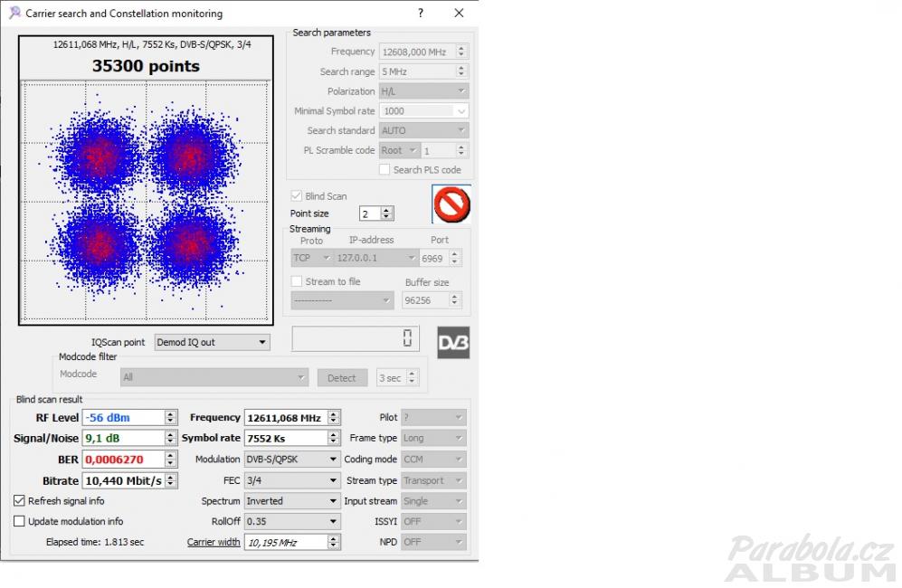Viewport: 902px width, 588px height.
Task: Open the Streaming Proto TCP dropdown
Action: click(x=311, y=258)
